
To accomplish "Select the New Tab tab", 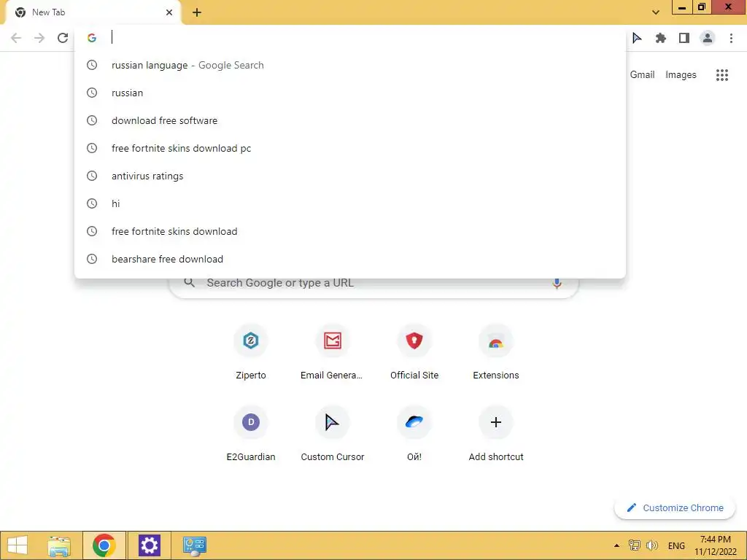I will (x=93, y=12).
